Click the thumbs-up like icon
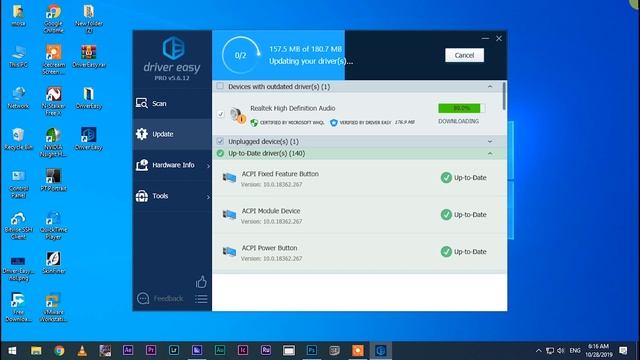The image size is (640, 360). point(201,282)
